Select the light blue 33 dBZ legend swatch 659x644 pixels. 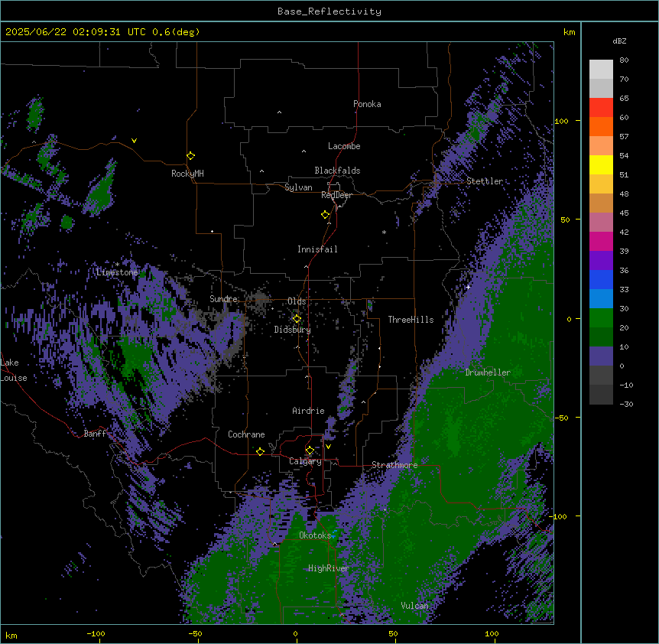(x=601, y=299)
